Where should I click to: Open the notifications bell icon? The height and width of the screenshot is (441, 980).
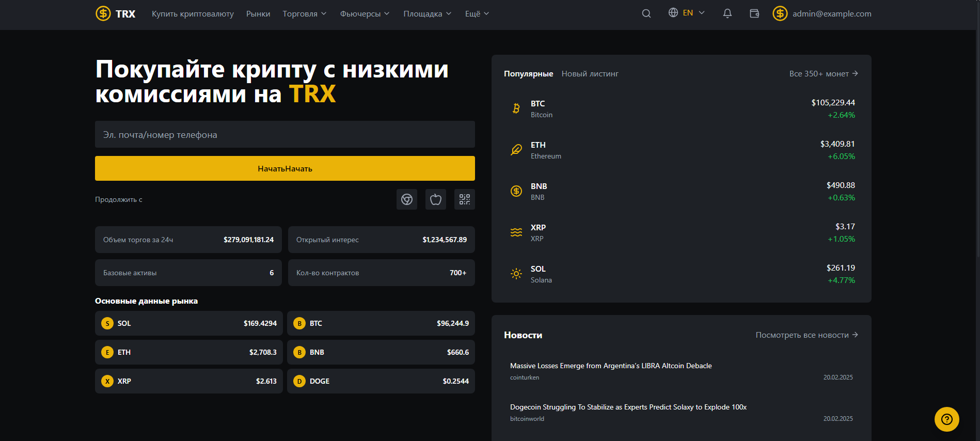[x=727, y=13]
